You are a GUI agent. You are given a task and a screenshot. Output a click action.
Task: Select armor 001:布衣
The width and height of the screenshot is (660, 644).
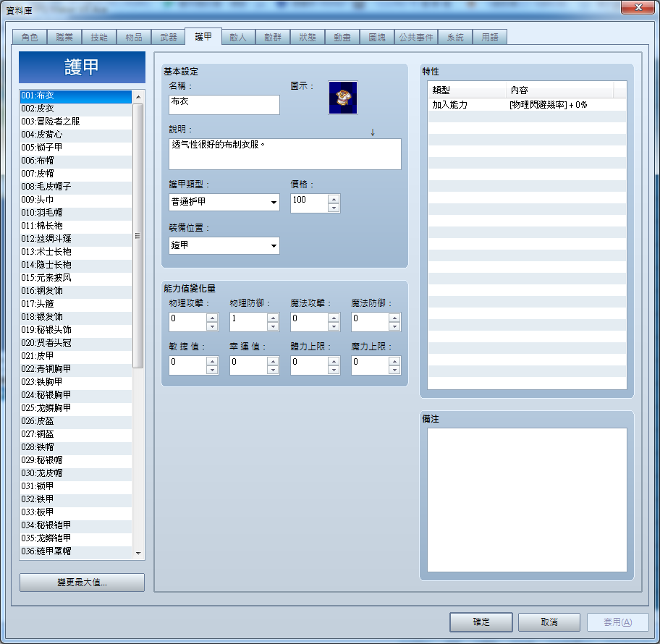[76, 96]
